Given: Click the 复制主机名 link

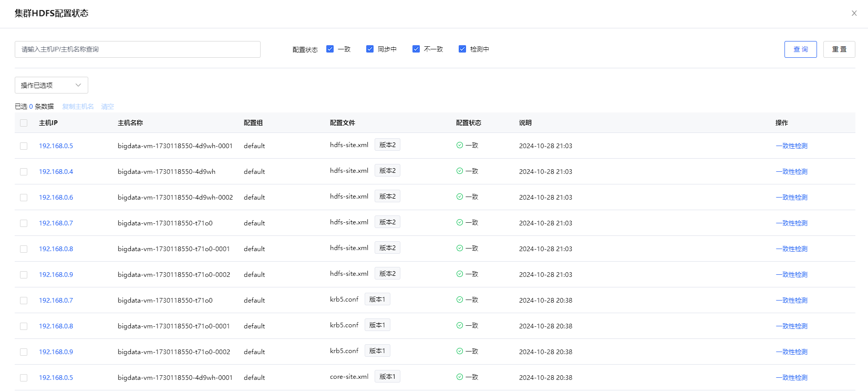Looking at the screenshot, I should (x=78, y=107).
